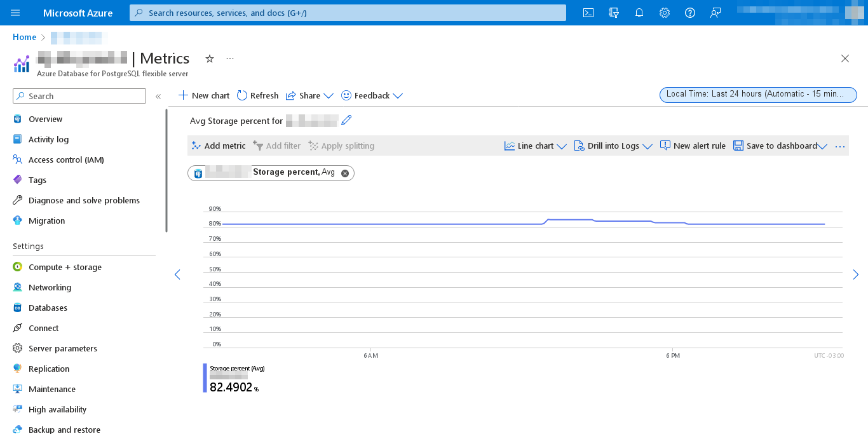
Task: Go to next time range arrow
Action: click(856, 275)
